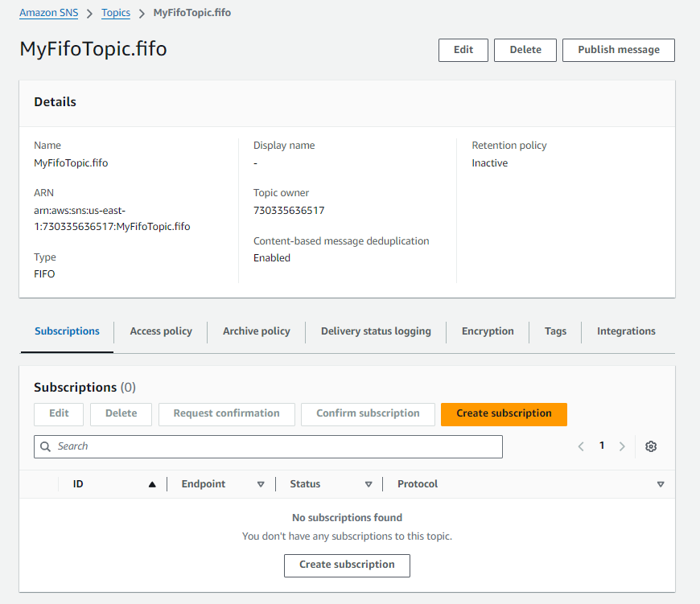Screen dimensions: 700x604
Task: Sort by Protocol column arrow
Action: point(660,484)
